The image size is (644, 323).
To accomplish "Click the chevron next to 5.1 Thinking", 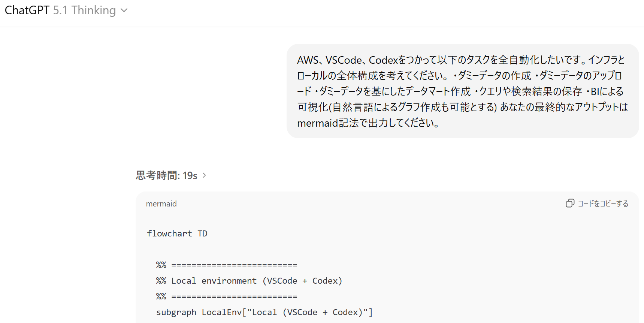I will [124, 10].
